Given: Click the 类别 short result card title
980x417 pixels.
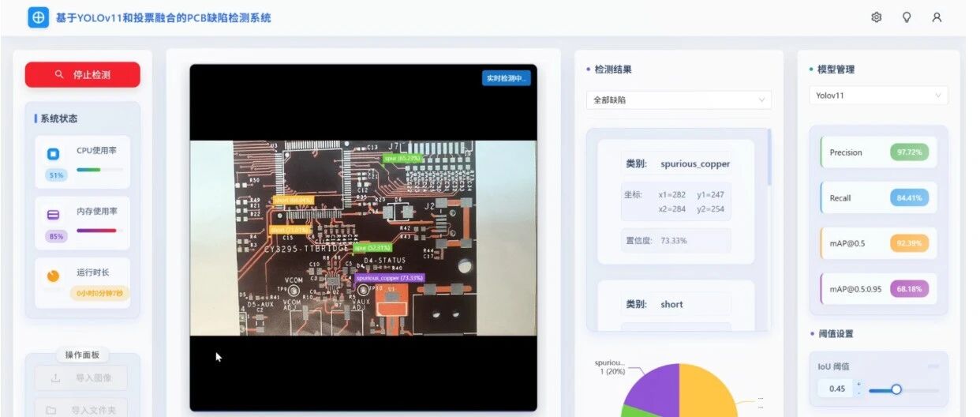Looking at the screenshot, I should pos(677,304).
